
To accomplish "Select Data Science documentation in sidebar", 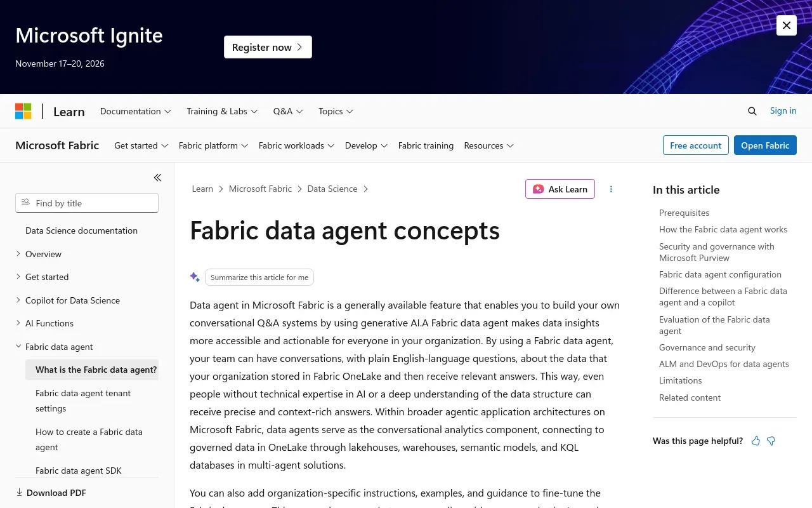I will coord(81,231).
